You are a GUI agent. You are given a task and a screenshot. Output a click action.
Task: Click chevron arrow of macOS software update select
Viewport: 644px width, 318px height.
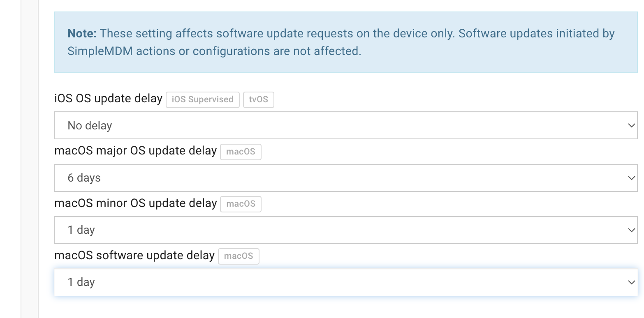[x=631, y=282]
